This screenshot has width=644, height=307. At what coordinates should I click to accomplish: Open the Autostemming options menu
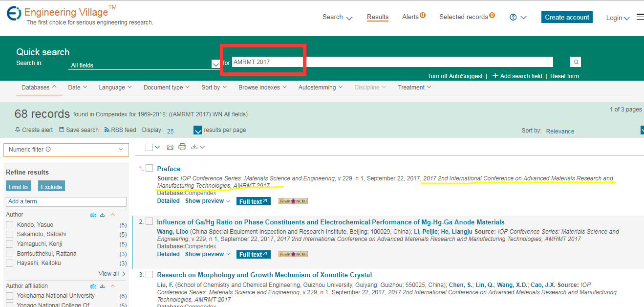tap(321, 88)
